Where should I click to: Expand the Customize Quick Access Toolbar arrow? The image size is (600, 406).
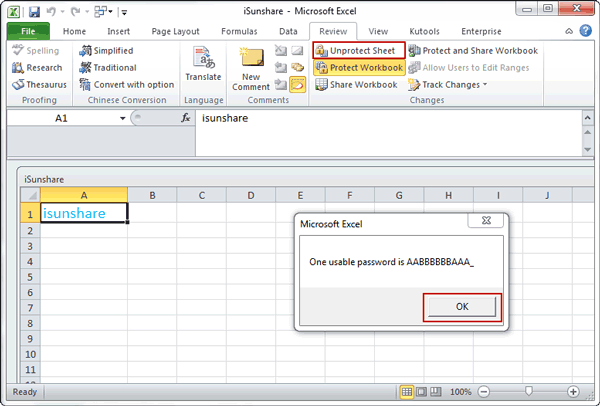(x=124, y=13)
